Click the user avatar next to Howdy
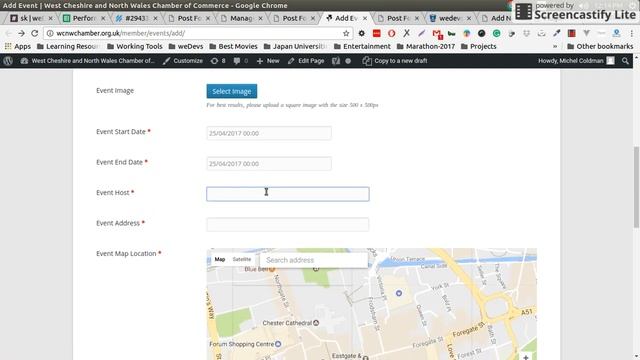Screen dimensions: 640x360 (x=610, y=61)
